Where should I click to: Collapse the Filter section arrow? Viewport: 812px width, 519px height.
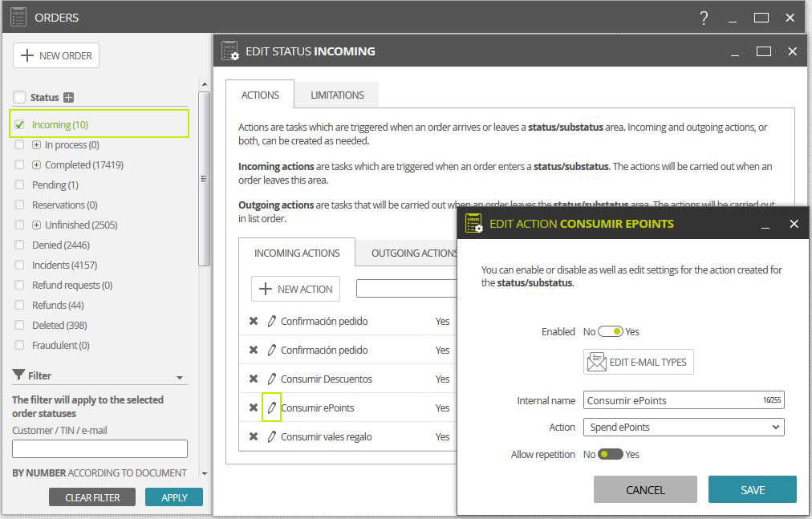click(x=180, y=378)
